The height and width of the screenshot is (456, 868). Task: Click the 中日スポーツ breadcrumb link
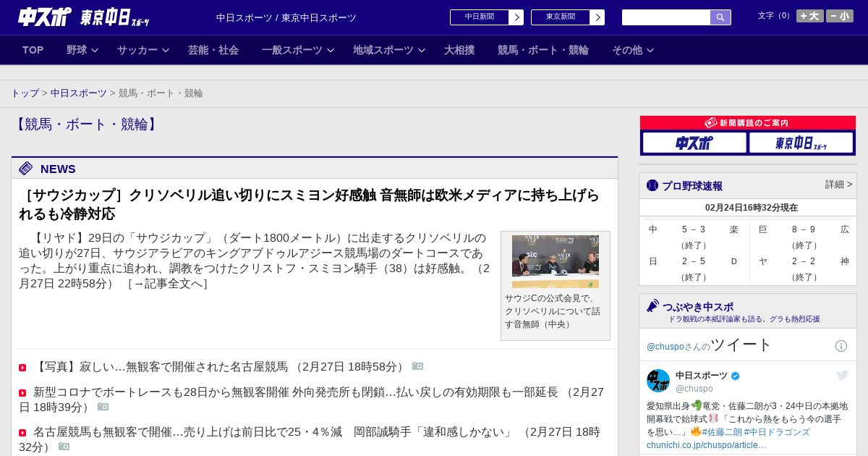point(79,93)
